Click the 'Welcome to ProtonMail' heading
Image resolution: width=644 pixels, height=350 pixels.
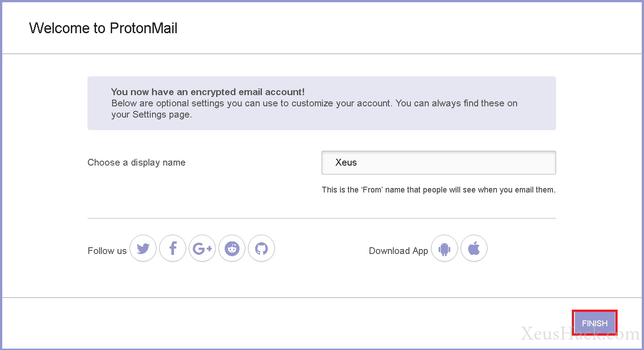click(x=103, y=28)
